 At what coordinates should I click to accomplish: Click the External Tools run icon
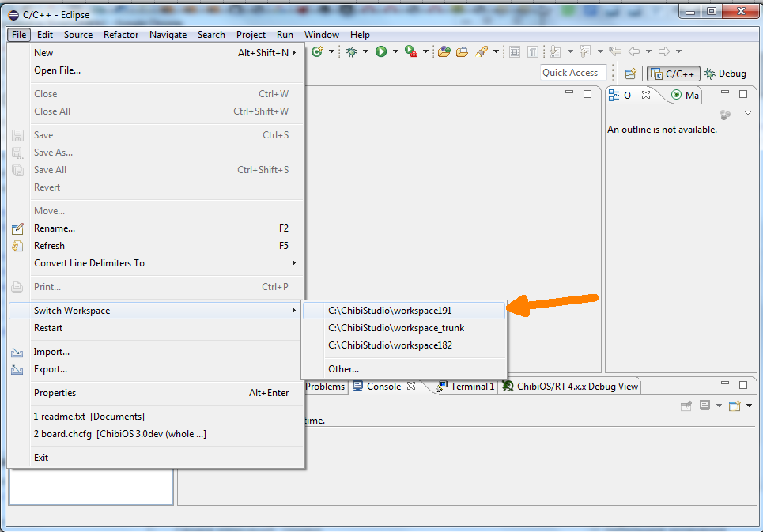point(410,52)
